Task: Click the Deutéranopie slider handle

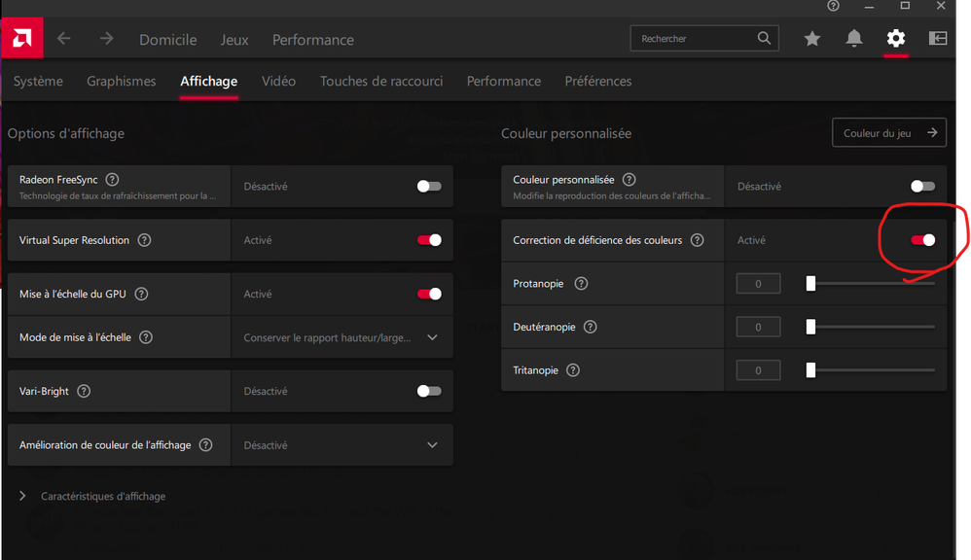Action: [810, 327]
